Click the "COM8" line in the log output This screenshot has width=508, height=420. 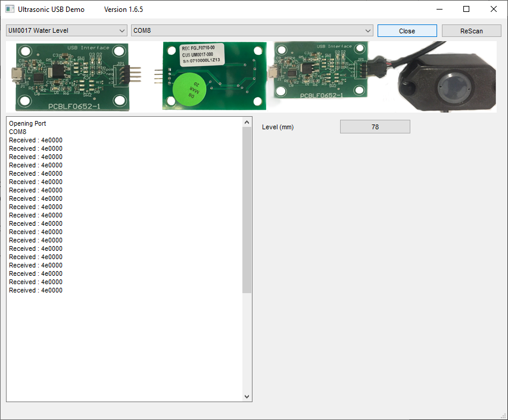tap(18, 132)
